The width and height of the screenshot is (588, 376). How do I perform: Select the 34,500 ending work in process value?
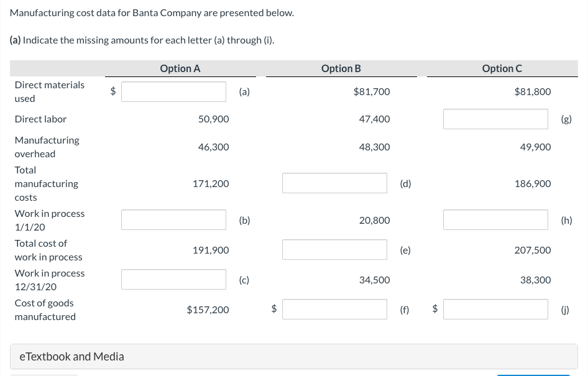(375, 280)
